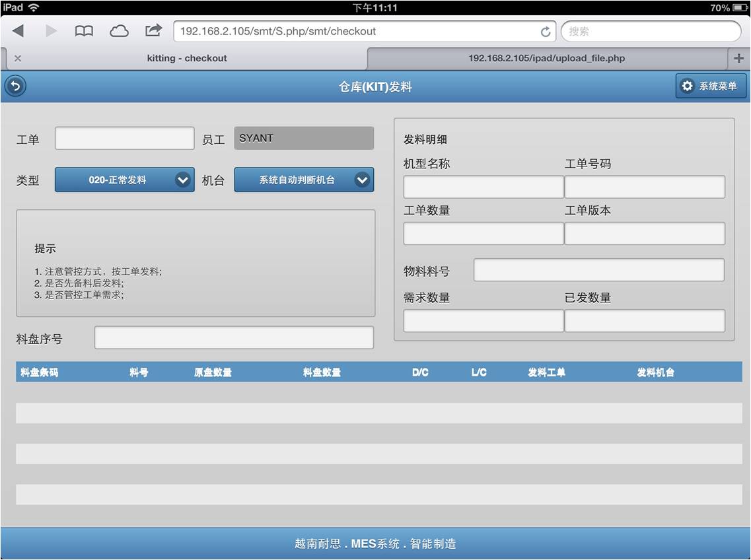Open the 系统菜单 menu button
The width and height of the screenshot is (751, 560).
click(x=711, y=86)
